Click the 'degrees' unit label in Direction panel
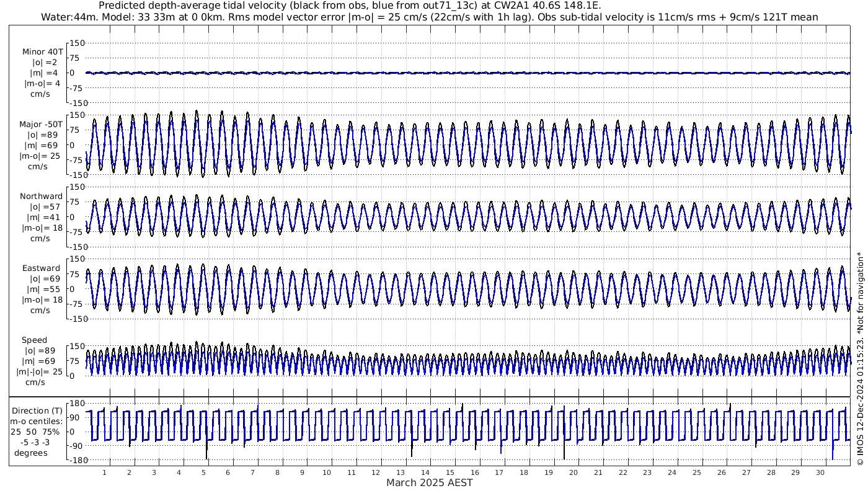 (x=31, y=453)
